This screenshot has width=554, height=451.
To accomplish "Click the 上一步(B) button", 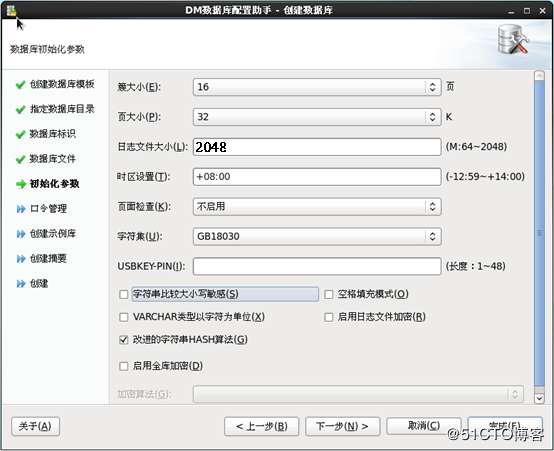I will tap(261, 426).
